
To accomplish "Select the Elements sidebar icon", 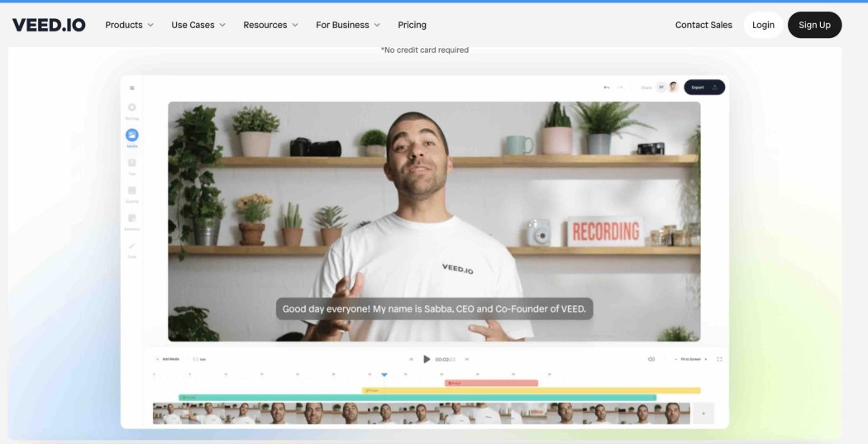I will (x=131, y=218).
